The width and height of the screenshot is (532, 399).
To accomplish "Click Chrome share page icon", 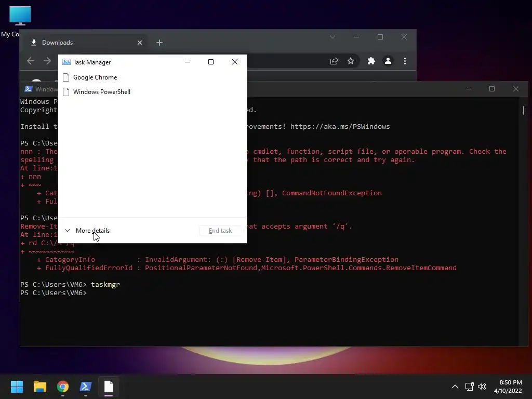I will pos(334,61).
